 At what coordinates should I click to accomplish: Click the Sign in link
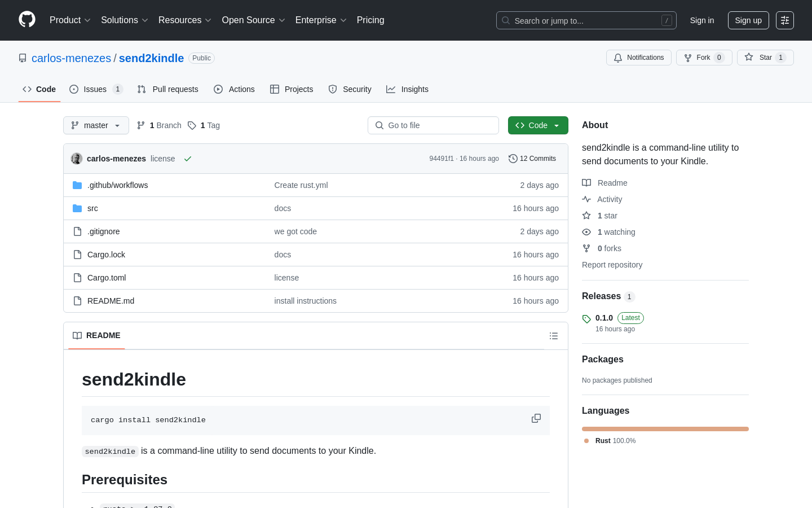[x=702, y=20]
